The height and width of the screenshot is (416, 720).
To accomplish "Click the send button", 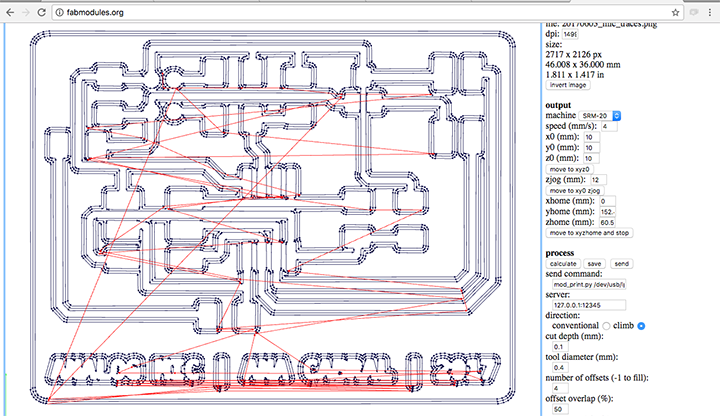I will (621, 264).
